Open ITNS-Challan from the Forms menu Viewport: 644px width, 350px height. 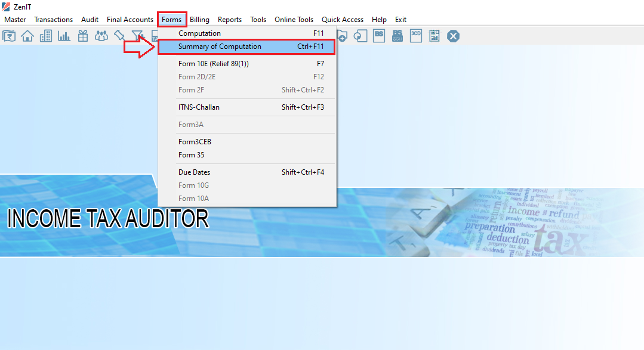(247, 107)
